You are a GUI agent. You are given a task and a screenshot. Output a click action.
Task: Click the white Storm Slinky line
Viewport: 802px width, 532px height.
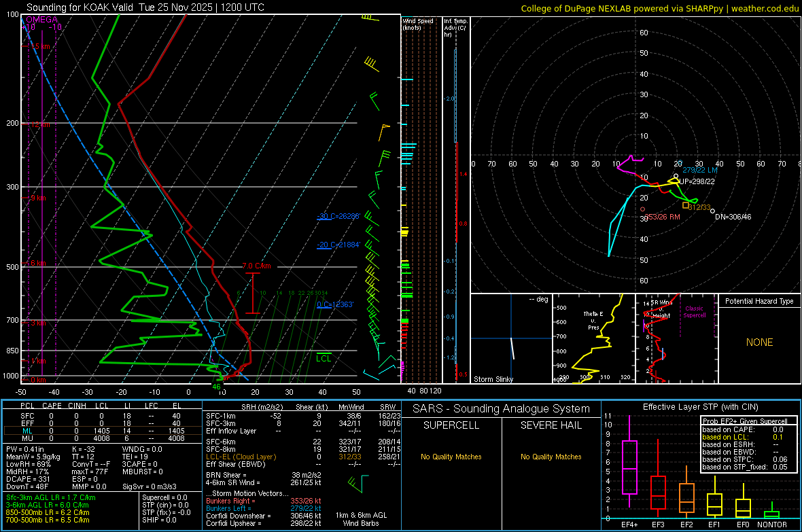pyautogui.click(x=512, y=348)
